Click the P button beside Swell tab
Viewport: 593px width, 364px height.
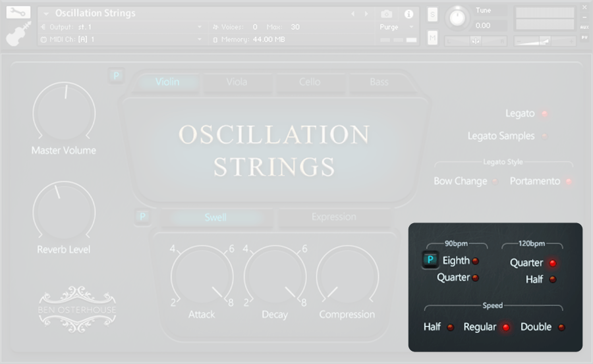click(142, 217)
